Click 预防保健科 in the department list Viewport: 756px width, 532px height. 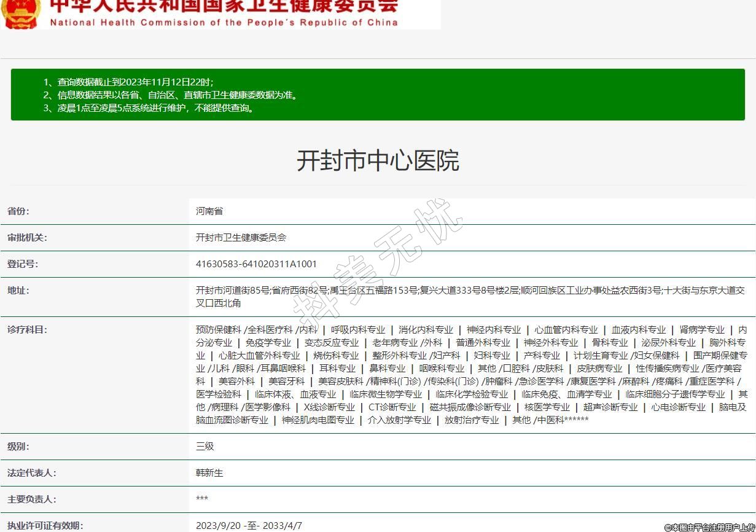coord(219,330)
